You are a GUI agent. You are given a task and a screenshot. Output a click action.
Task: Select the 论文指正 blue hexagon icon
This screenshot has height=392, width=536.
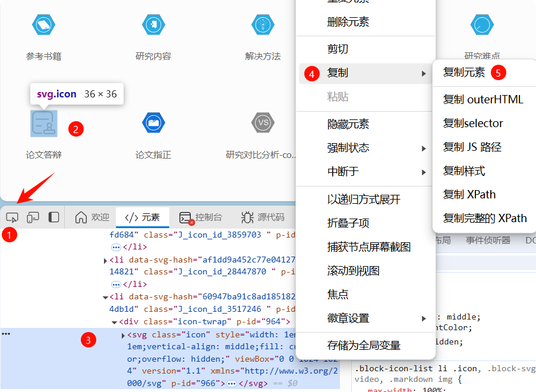tap(153, 123)
